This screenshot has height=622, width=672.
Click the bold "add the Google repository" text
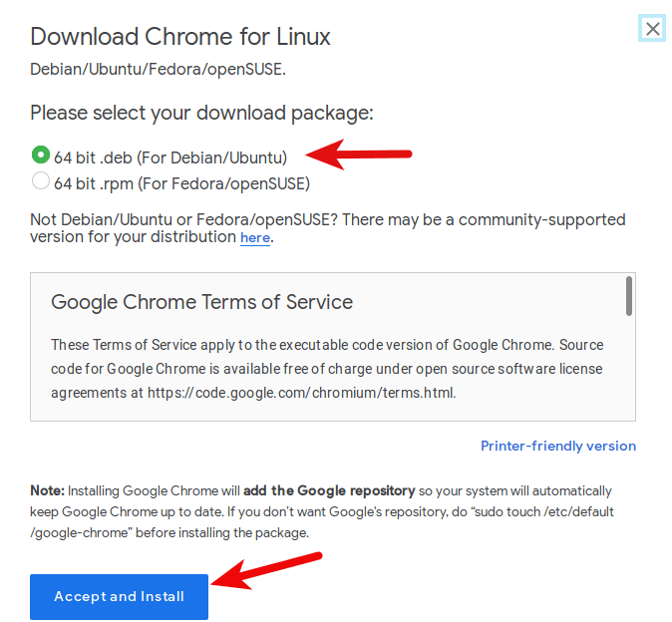tap(329, 490)
